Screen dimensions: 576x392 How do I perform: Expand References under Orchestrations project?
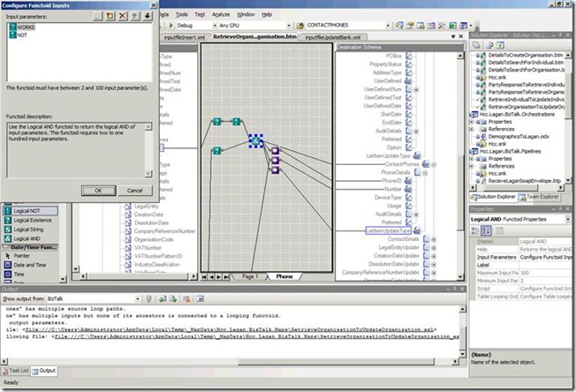[472, 129]
